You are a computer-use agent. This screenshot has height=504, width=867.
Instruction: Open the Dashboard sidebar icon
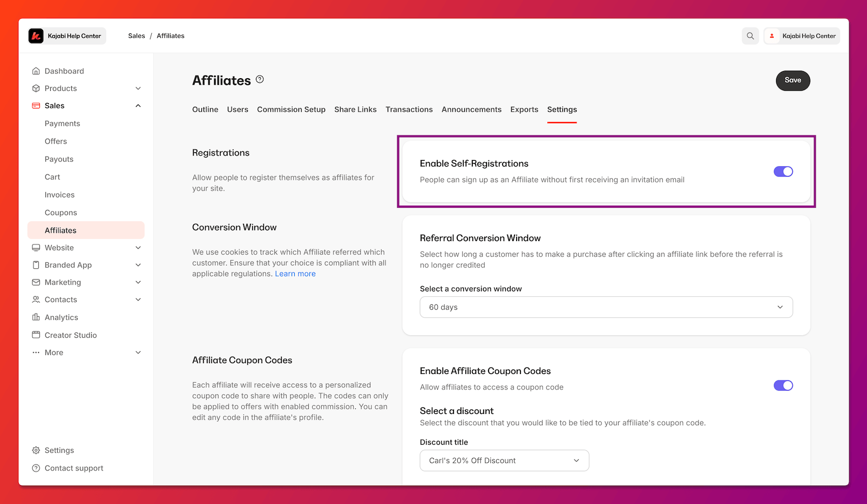tap(36, 71)
